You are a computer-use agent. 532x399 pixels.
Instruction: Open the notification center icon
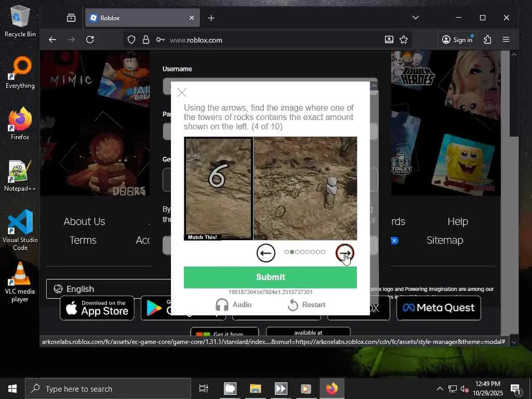tap(515, 389)
